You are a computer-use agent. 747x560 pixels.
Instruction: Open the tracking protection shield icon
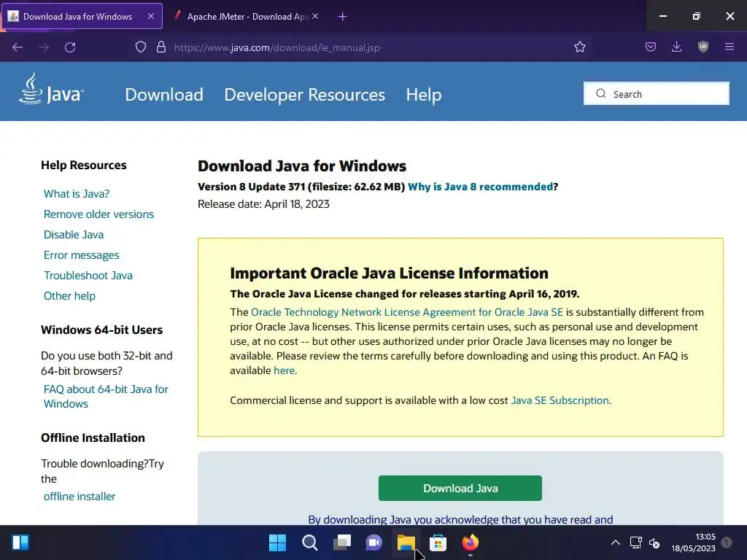point(141,47)
